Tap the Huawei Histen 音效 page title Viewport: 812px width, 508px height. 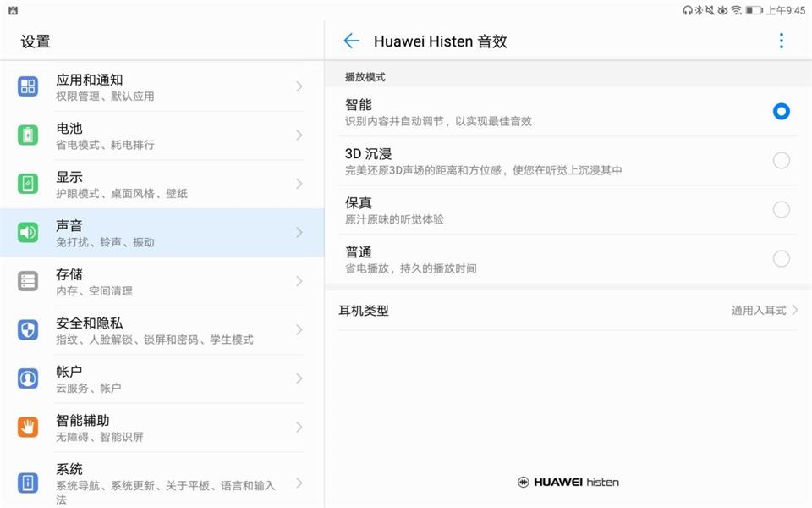[440, 41]
